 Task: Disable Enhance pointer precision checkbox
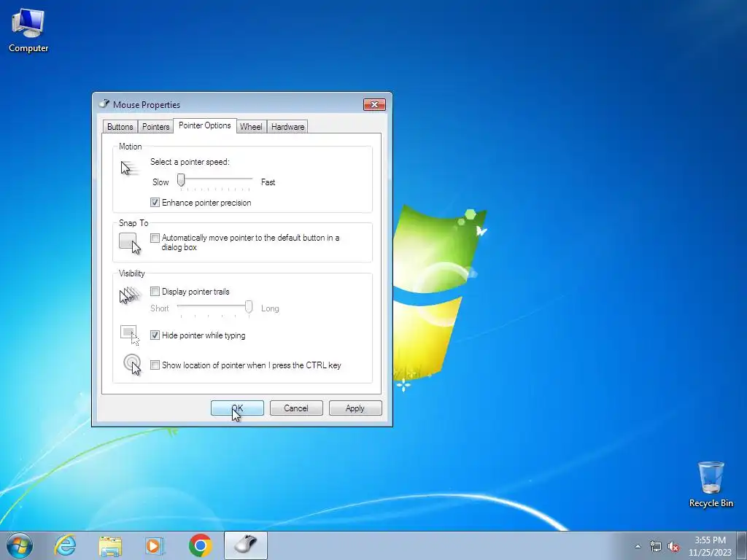[x=155, y=203]
